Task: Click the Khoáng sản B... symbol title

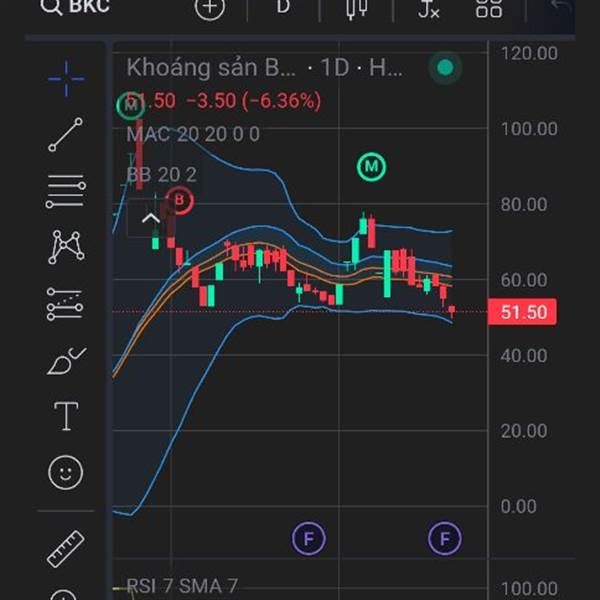Action: coord(211,68)
